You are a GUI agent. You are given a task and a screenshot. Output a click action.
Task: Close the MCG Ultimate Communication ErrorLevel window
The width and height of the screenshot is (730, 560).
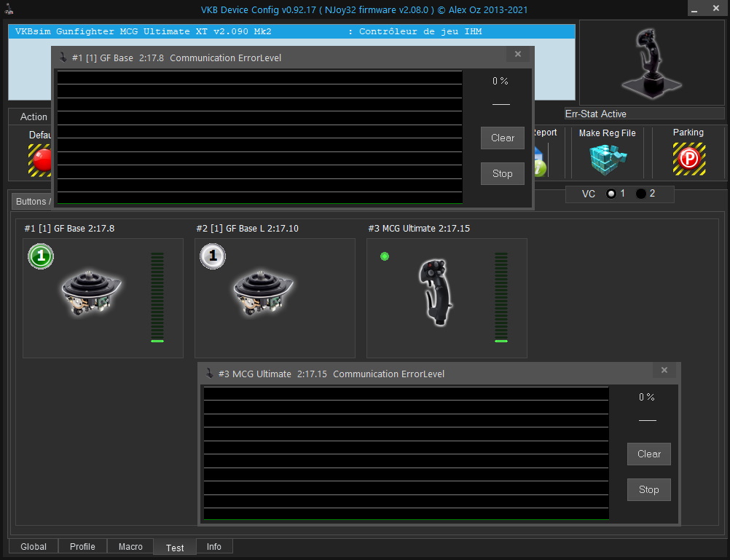click(x=664, y=371)
